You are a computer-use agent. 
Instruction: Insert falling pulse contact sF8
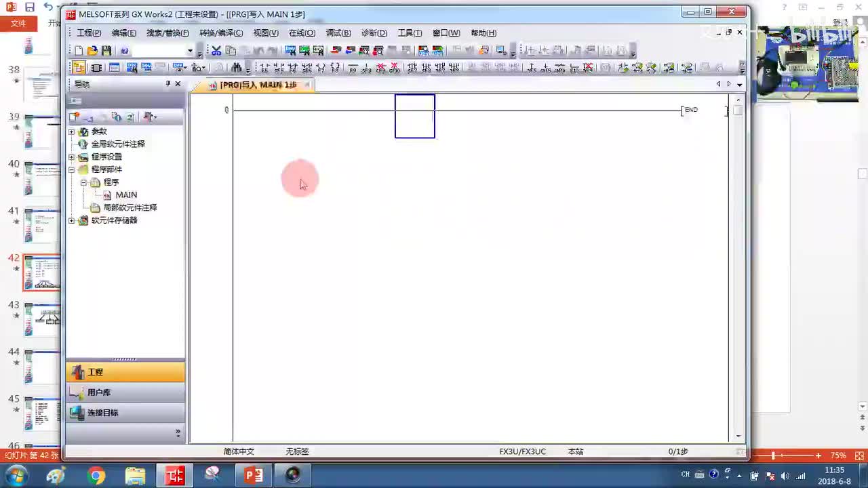(x=427, y=68)
